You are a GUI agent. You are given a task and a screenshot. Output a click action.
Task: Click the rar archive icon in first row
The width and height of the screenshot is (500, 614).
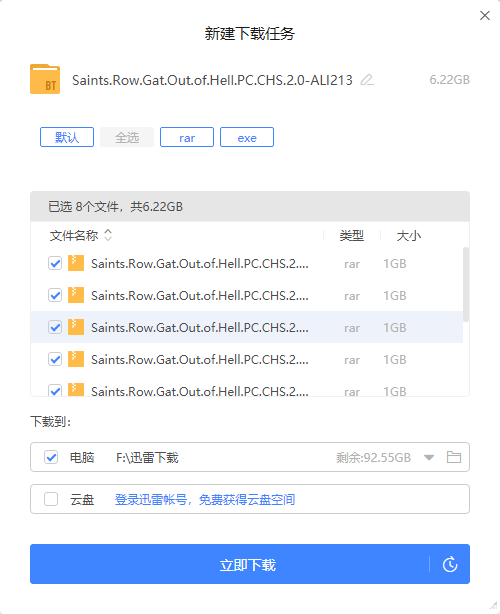tap(76, 263)
